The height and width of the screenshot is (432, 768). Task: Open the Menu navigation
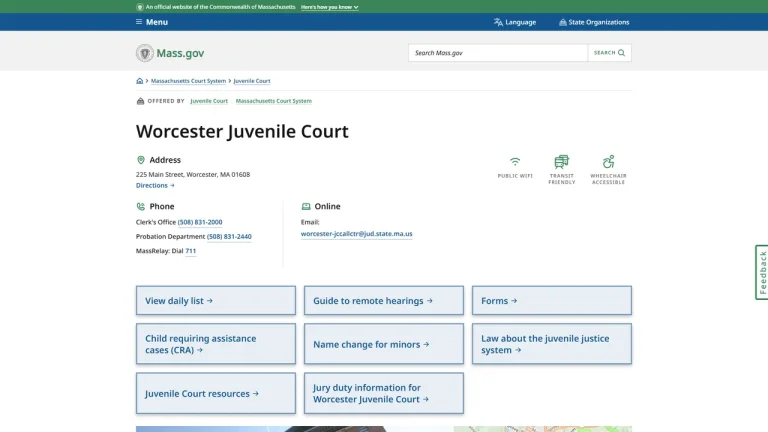(152, 22)
